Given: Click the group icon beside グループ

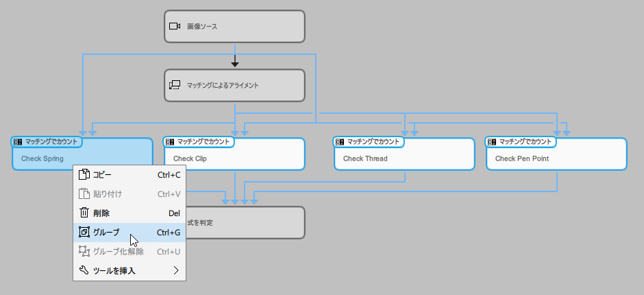Looking at the screenshot, I should point(84,233).
